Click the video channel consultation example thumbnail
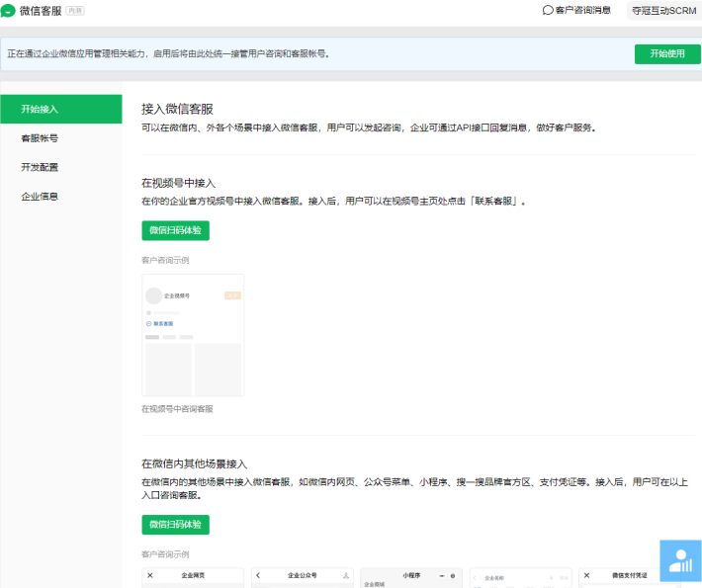 click(x=193, y=335)
